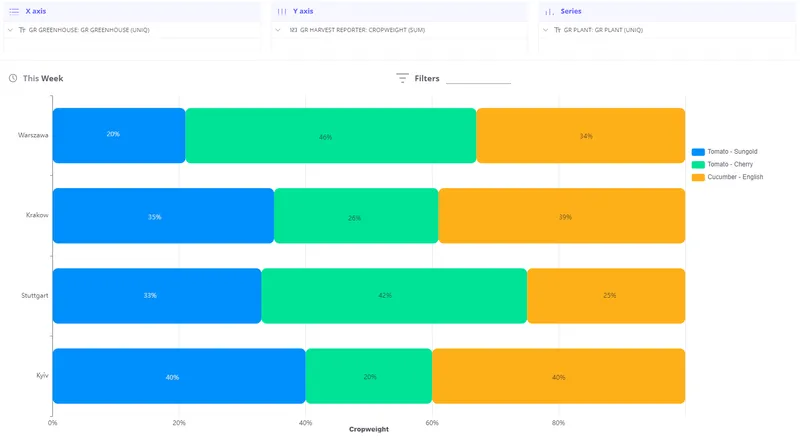
Task: Click Tomato - Sungold legend label
Action: [732, 152]
